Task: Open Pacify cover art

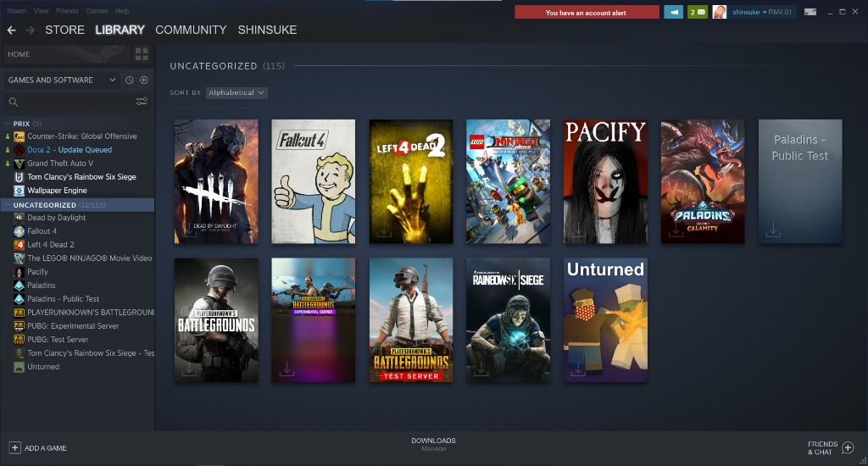Action: [605, 181]
